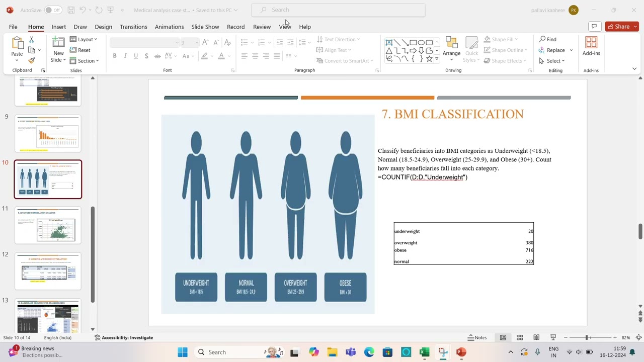Open the Review tab
The width and height of the screenshot is (644, 362).
[262, 27]
